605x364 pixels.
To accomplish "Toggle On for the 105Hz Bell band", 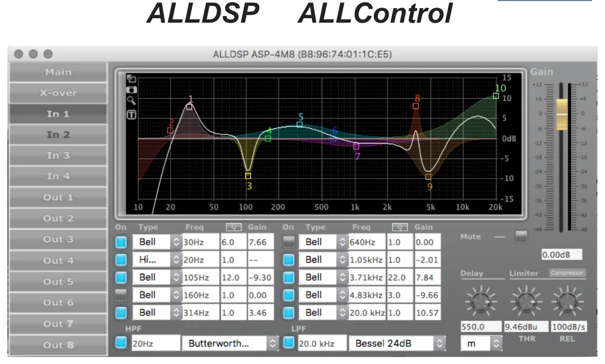I will [x=121, y=277].
